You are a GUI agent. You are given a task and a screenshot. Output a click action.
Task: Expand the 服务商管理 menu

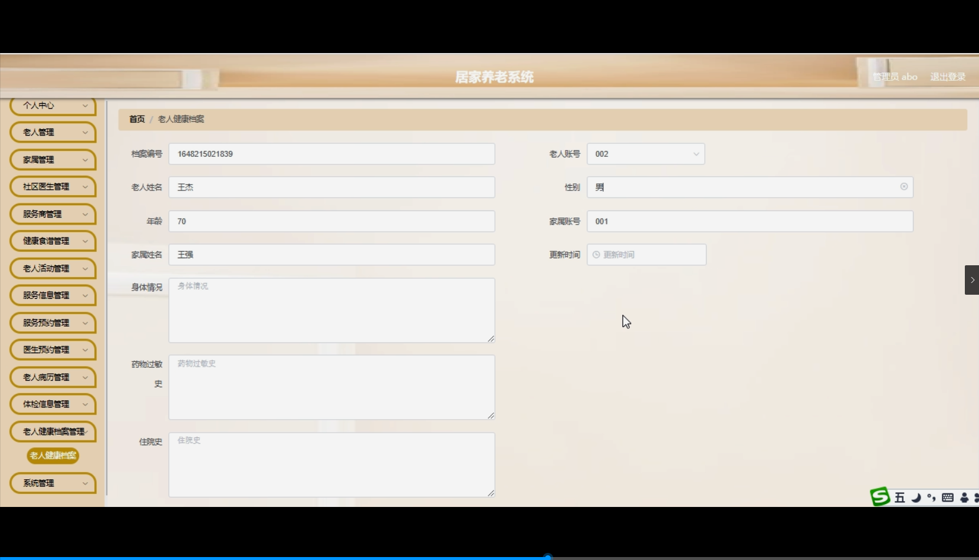point(53,214)
